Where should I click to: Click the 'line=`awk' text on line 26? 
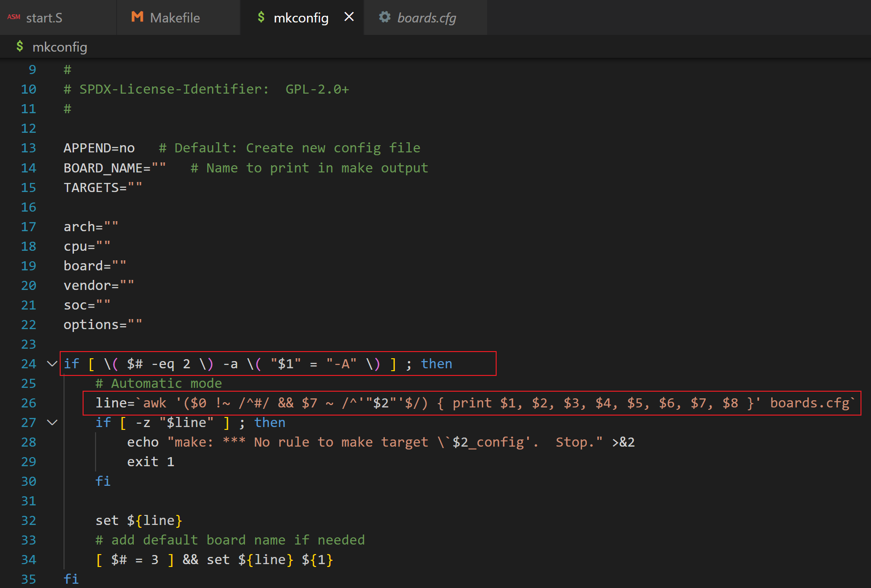pos(131,403)
